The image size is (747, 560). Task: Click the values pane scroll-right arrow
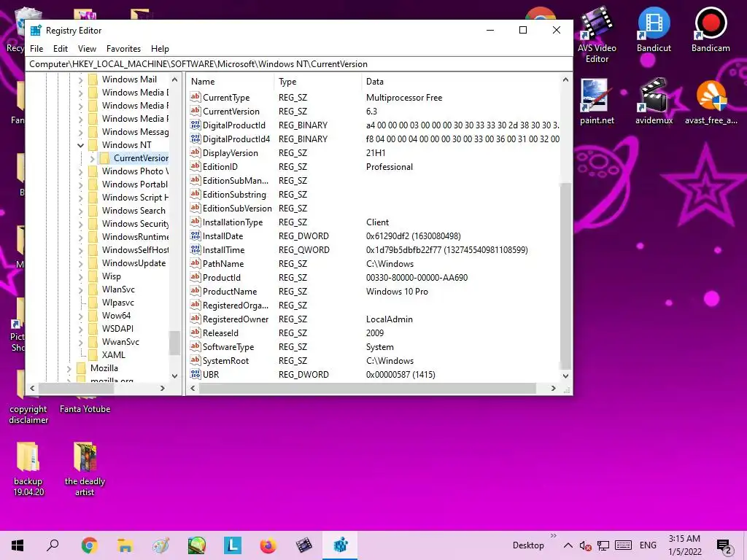point(553,388)
